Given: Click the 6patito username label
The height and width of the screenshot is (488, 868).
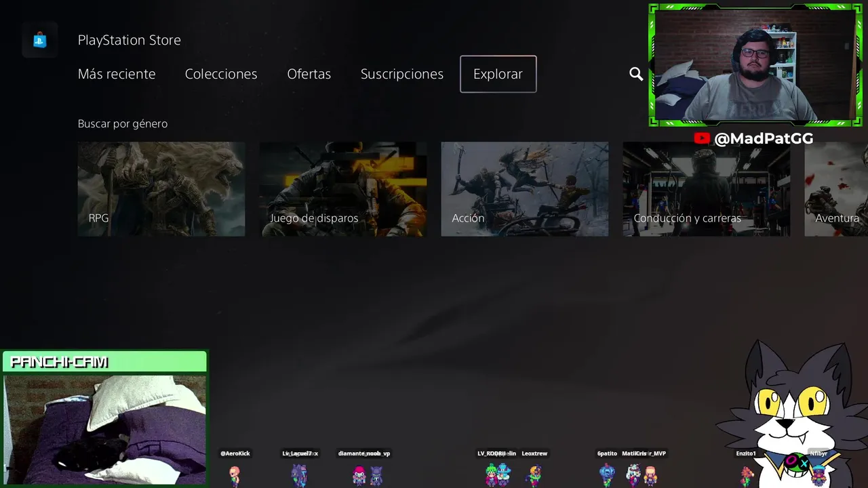Looking at the screenshot, I should [607, 453].
